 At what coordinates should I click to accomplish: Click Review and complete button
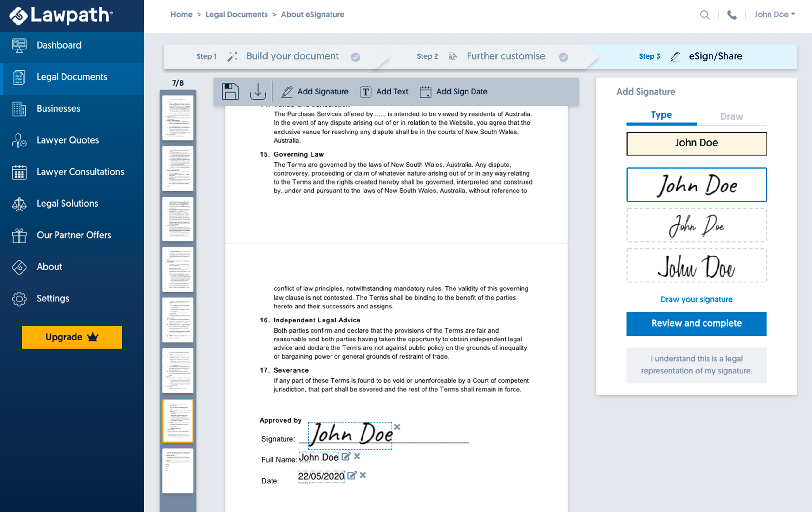tap(696, 324)
